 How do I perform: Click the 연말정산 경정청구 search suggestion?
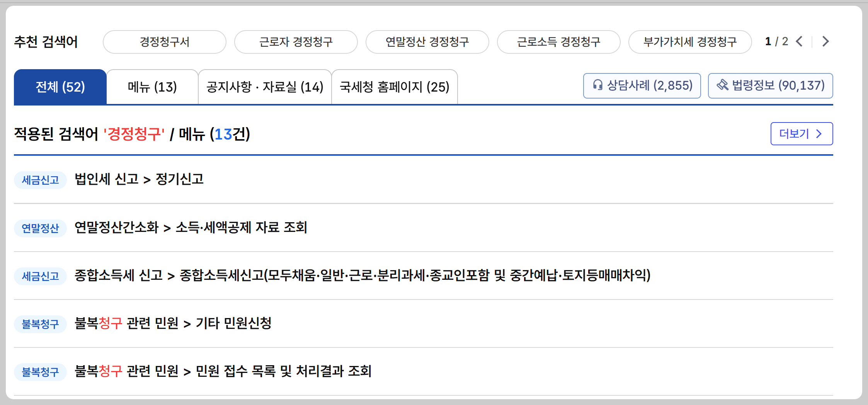427,42
